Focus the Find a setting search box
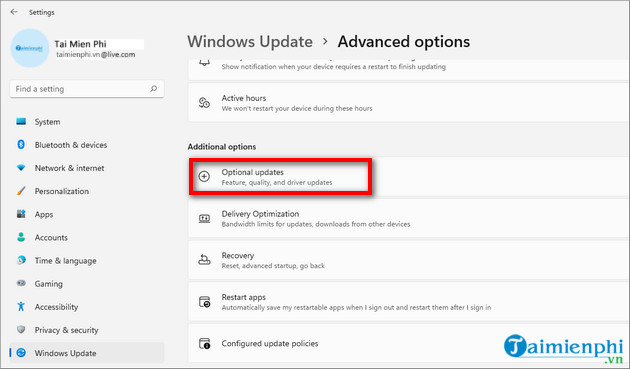The image size is (630, 369). click(x=87, y=89)
